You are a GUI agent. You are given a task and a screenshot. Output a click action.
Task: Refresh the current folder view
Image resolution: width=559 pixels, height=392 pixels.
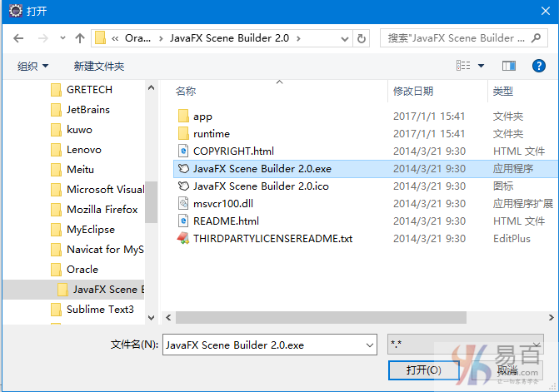361,38
